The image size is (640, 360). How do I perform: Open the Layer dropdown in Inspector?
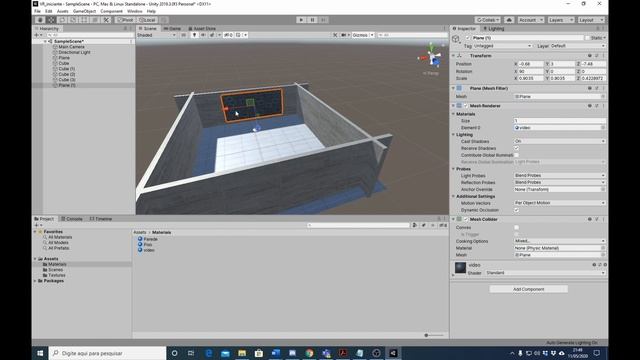[x=578, y=46]
